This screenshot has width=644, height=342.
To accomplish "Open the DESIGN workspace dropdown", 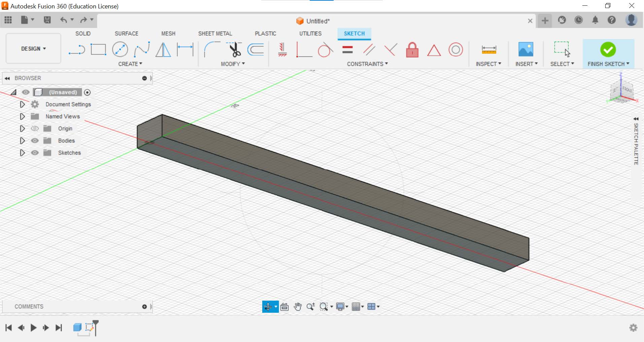I will [x=33, y=49].
